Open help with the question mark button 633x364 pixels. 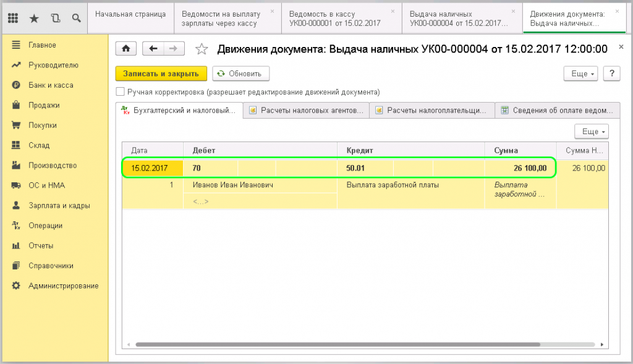tap(611, 74)
